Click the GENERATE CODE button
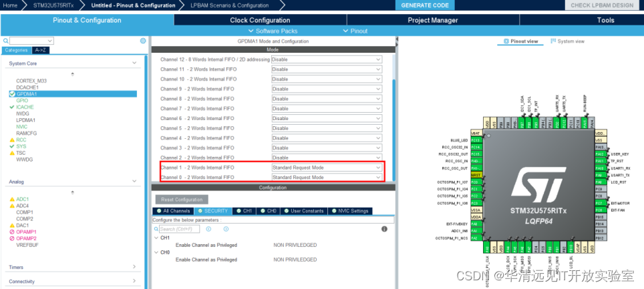 tap(425, 5)
